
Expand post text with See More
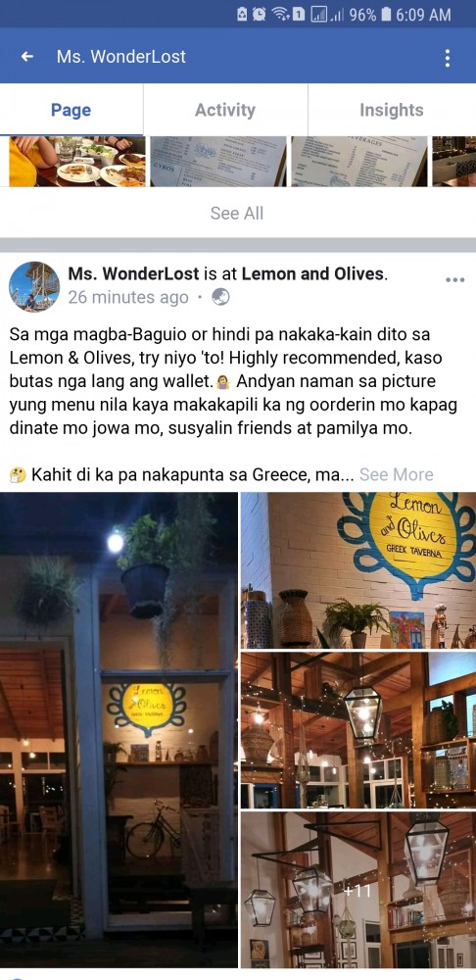click(396, 474)
